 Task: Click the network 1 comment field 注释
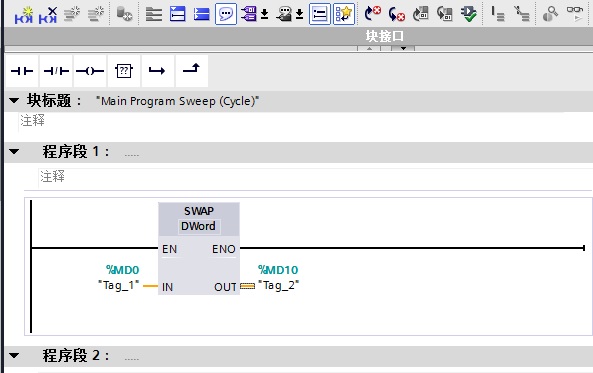pos(52,176)
